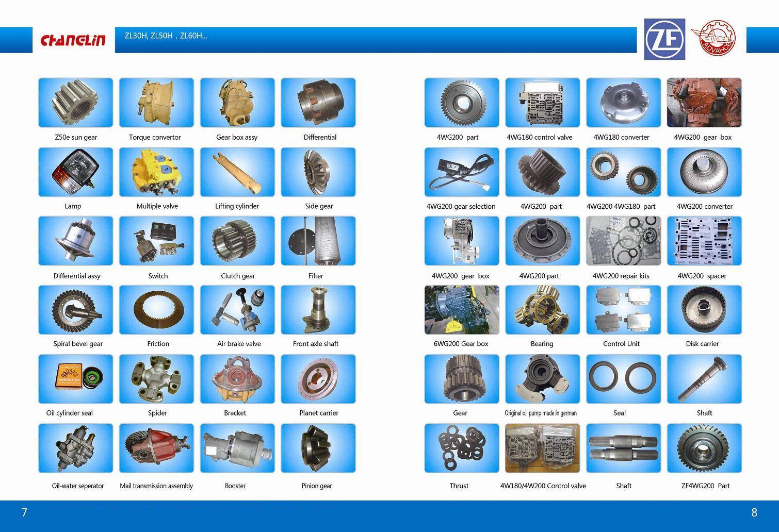Open the 4WG200 repair kits thumbnail
The image size is (779, 532).
click(623, 241)
